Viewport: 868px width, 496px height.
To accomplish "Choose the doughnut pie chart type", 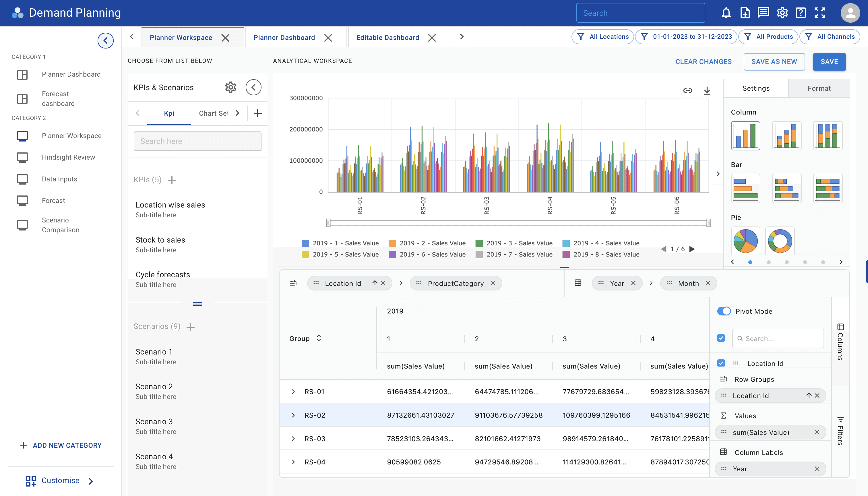I will [780, 241].
